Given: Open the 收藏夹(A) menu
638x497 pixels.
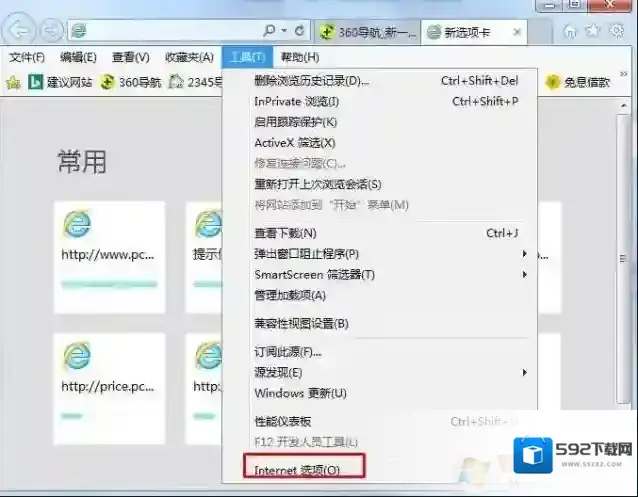Looking at the screenshot, I should 189,57.
